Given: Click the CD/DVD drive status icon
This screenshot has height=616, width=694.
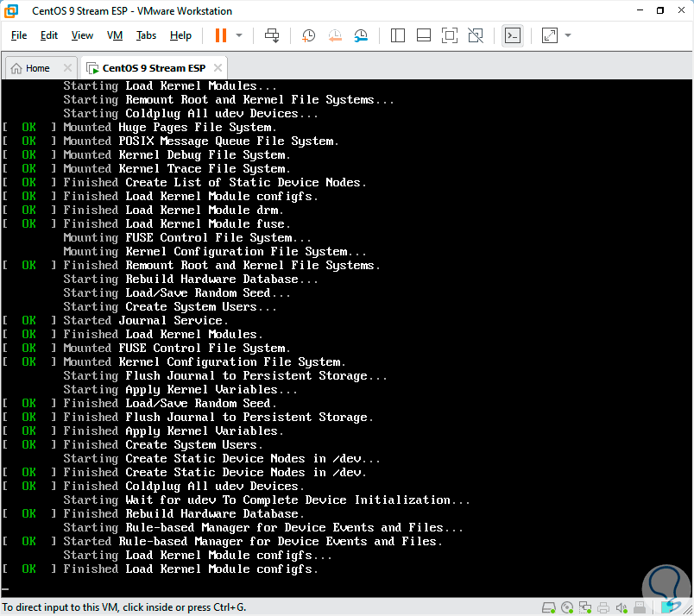Looking at the screenshot, I should [x=567, y=607].
